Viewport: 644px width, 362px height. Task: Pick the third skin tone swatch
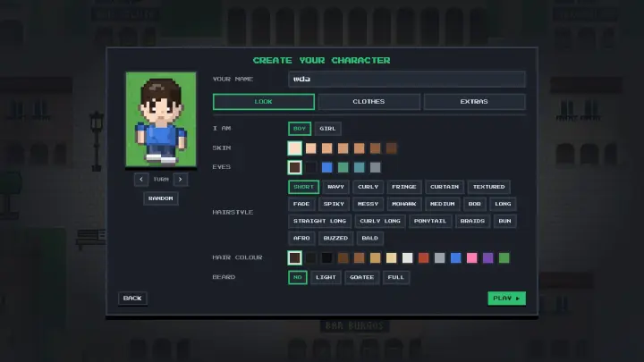click(x=327, y=148)
